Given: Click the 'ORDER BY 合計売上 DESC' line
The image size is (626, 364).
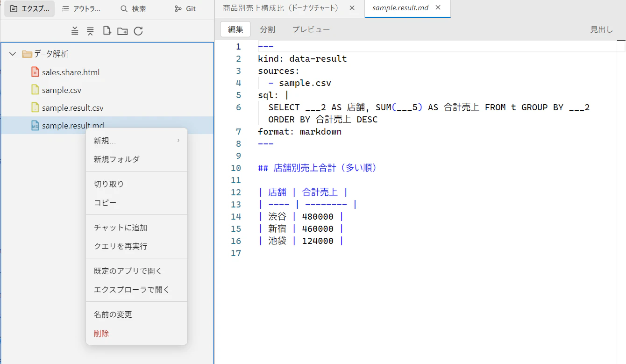Looking at the screenshot, I should 323,120.
